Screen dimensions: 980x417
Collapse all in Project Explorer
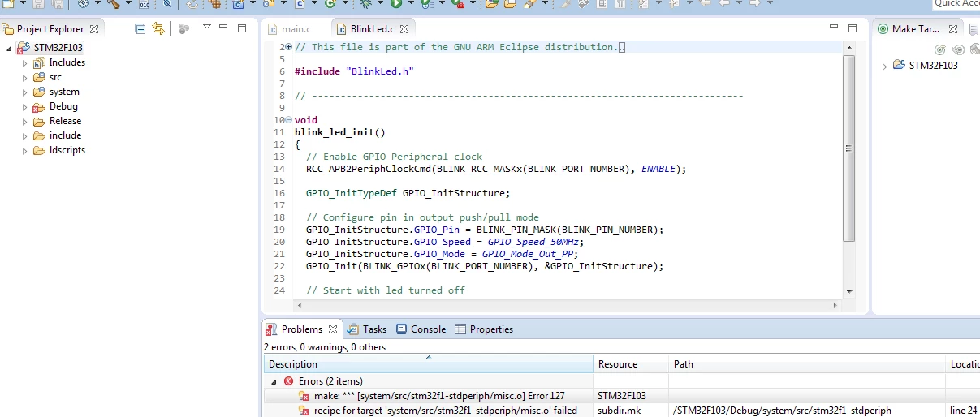140,28
